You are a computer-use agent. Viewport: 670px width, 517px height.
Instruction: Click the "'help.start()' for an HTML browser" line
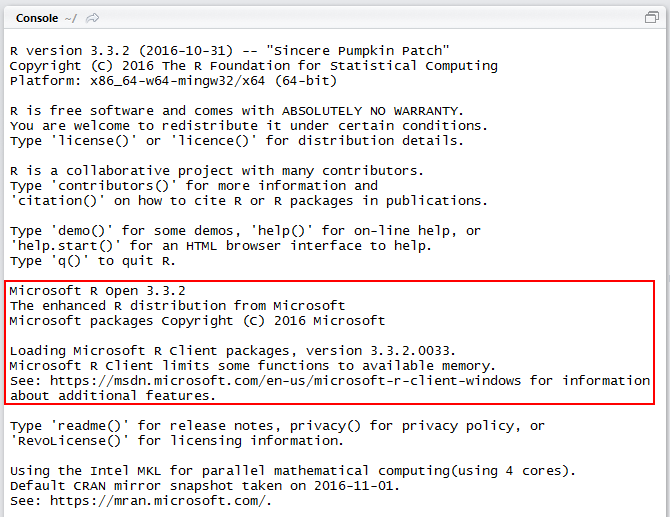point(220,246)
